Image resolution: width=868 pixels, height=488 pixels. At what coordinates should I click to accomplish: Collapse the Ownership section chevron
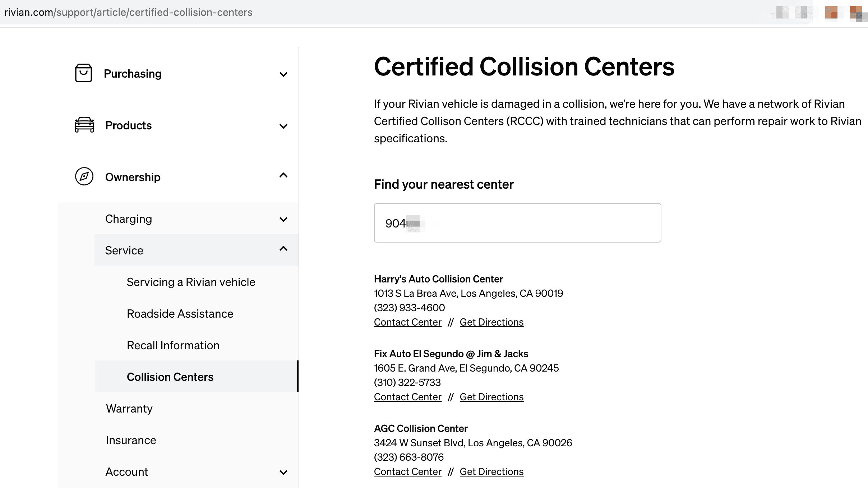(283, 175)
